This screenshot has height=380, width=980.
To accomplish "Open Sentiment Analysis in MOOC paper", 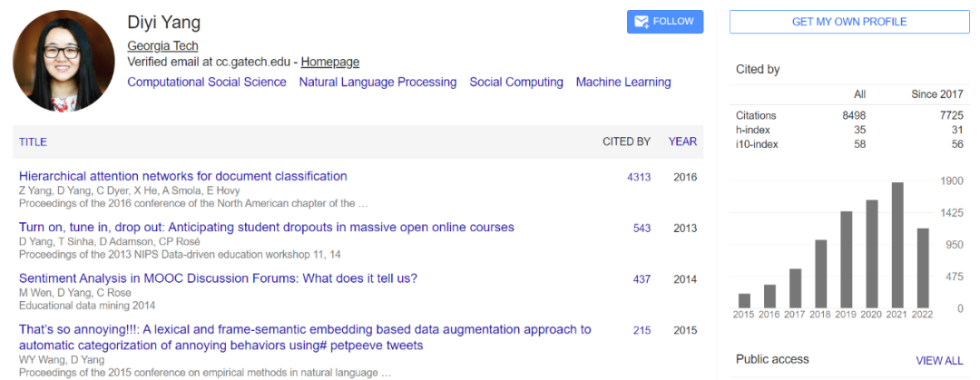I will click(x=218, y=278).
